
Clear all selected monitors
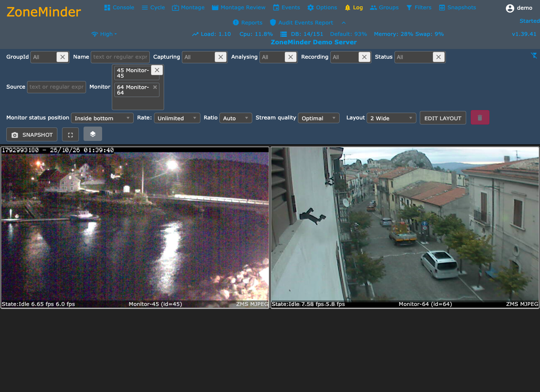[x=157, y=70]
